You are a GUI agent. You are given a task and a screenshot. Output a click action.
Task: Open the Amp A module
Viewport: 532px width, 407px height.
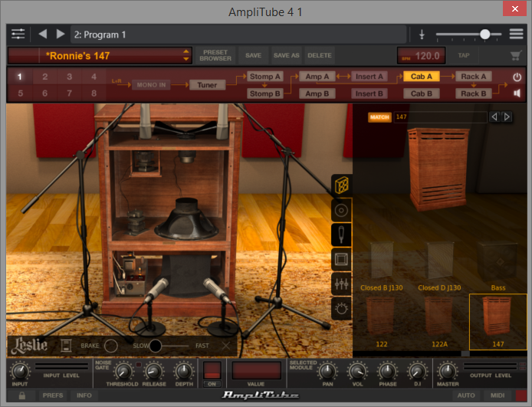pos(317,77)
